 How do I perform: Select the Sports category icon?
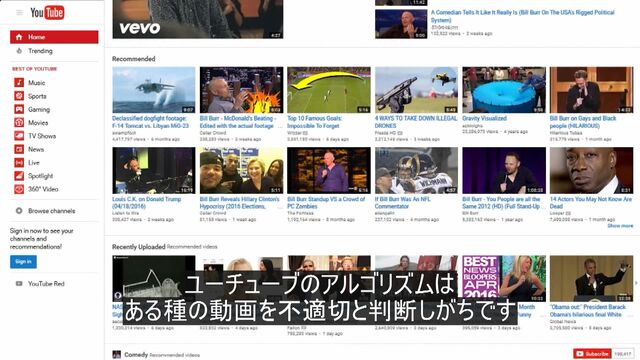pyautogui.click(x=19, y=96)
